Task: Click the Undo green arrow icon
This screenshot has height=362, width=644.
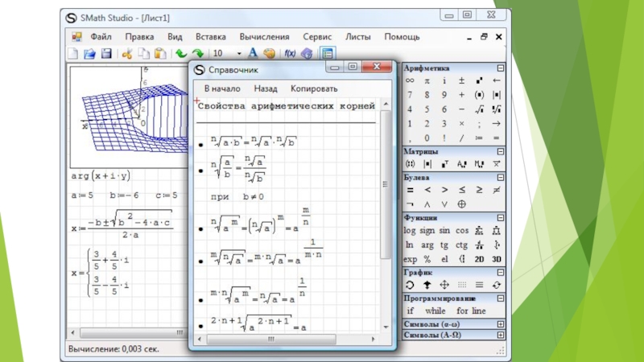Action: pos(181,53)
